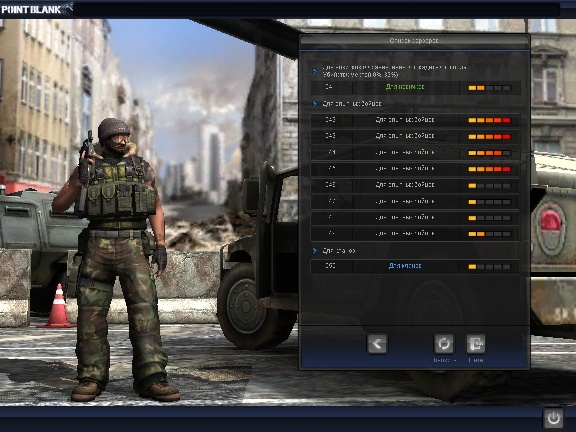Select the fifth server in second category
Screen dimensions: 576x432
415,185
